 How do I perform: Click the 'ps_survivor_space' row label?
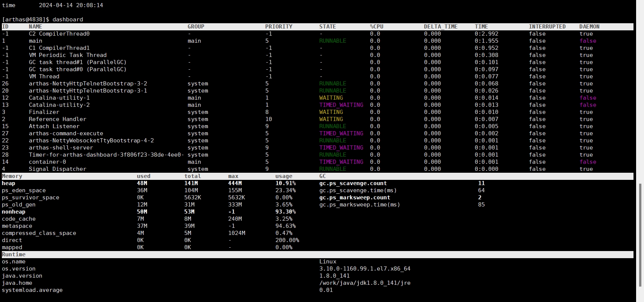[x=30, y=197]
